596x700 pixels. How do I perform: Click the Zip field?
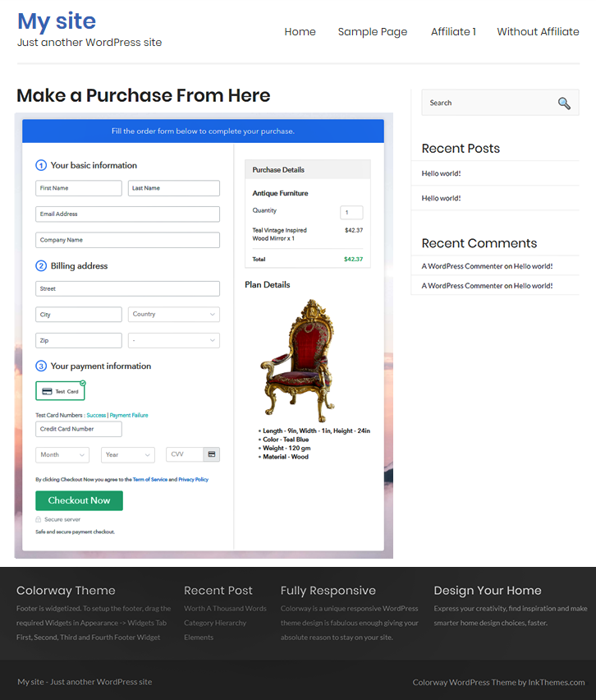click(x=79, y=341)
